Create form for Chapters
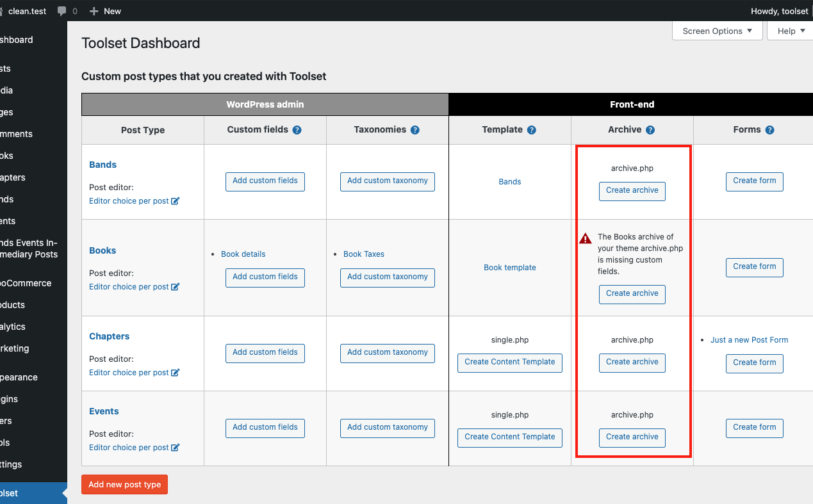The image size is (813, 504). [755, 363]
